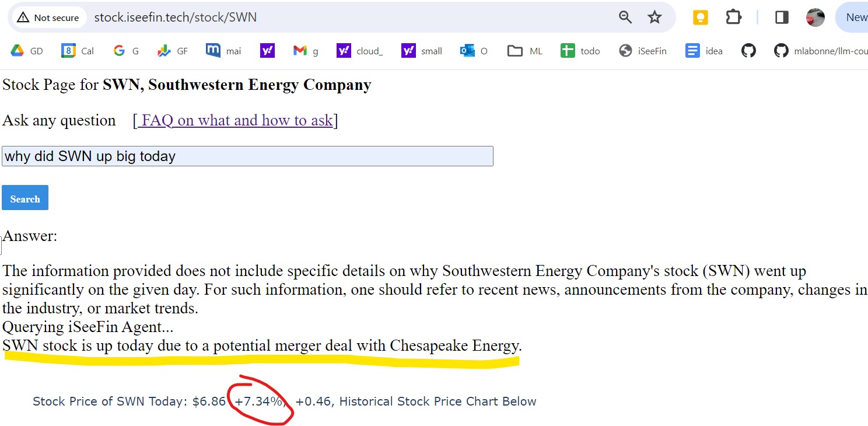Open the GF Google Finance bookmark

[x=173, y=51]
